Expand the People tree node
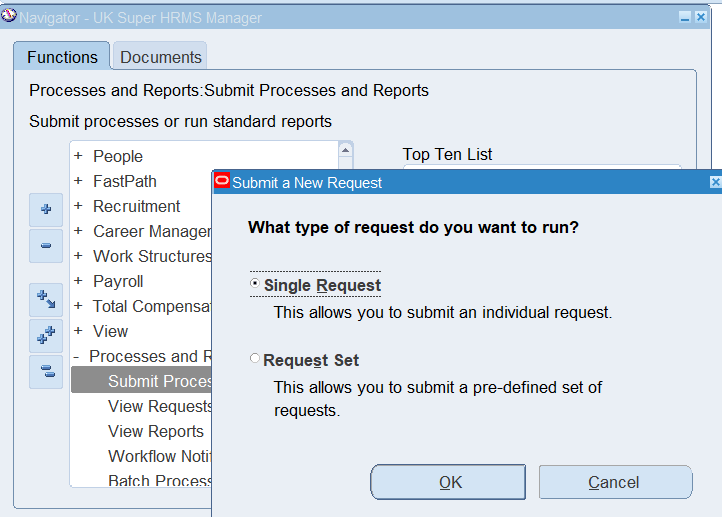This screenshot has height=517, width=722. 78,156
